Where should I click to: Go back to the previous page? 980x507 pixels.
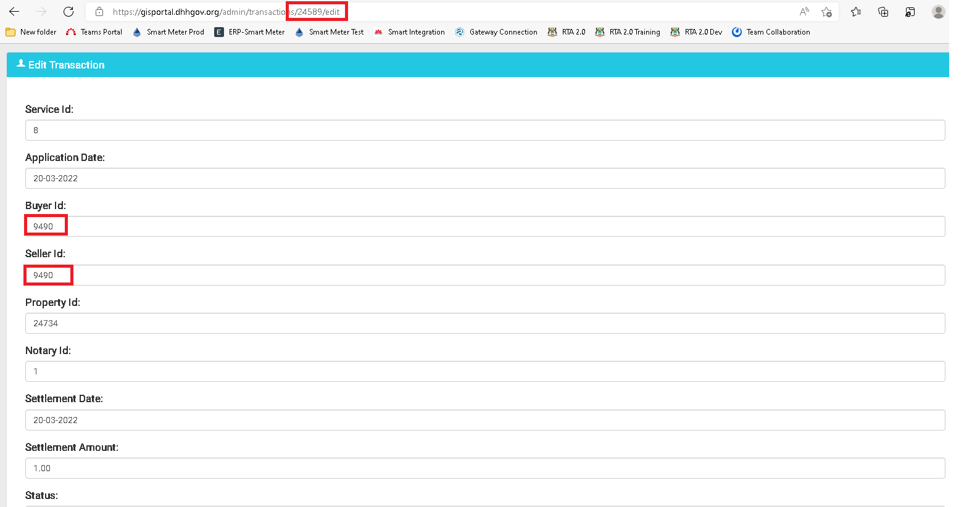pyautogui.click(x=14, y=12)
